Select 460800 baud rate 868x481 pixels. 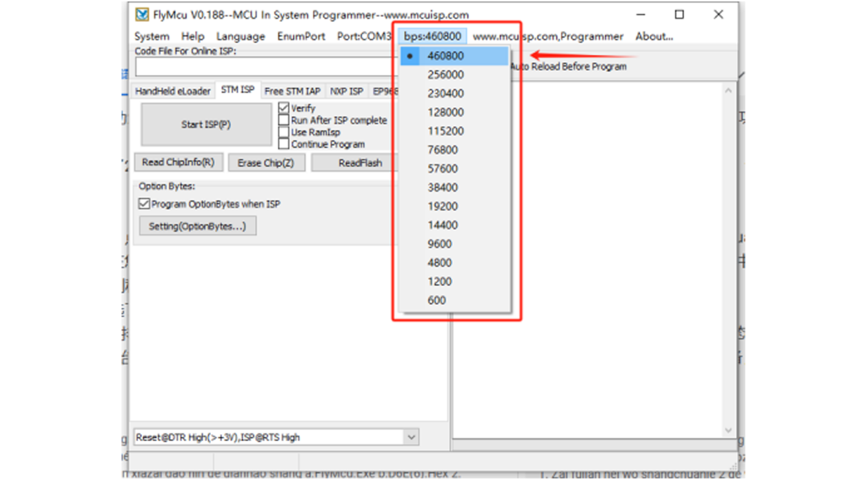pyautogui.click(x=455, y=56)
